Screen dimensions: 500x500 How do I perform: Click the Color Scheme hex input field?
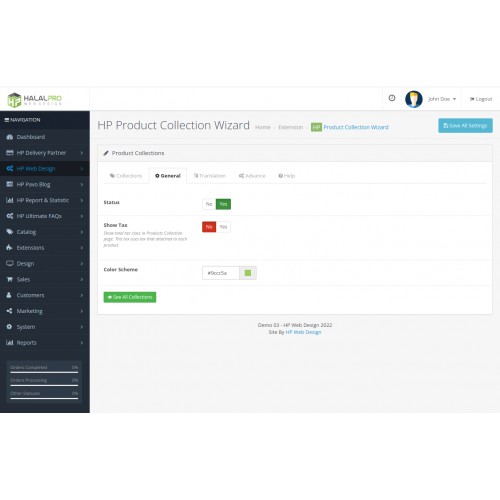pyautogui.click(x=221, y=273)
